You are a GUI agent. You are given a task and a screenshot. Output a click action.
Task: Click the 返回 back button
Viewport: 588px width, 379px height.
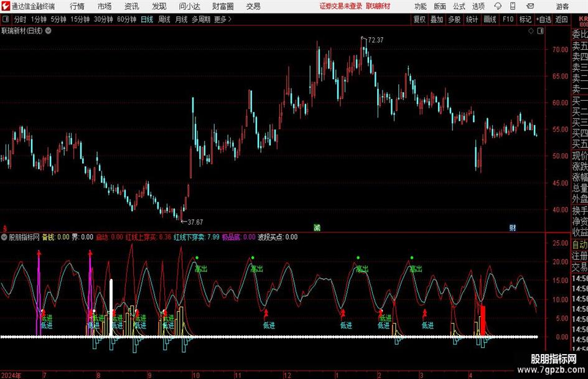click(x=561, y=19)
